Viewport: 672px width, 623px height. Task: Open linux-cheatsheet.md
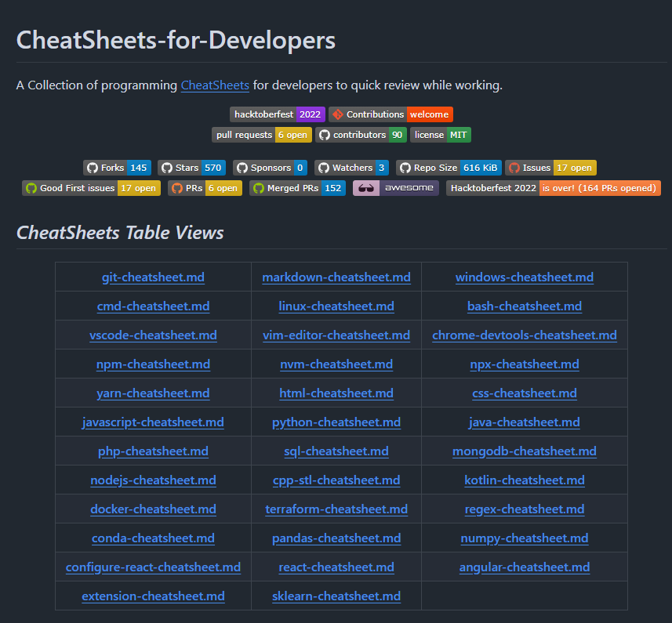point(336,306)
